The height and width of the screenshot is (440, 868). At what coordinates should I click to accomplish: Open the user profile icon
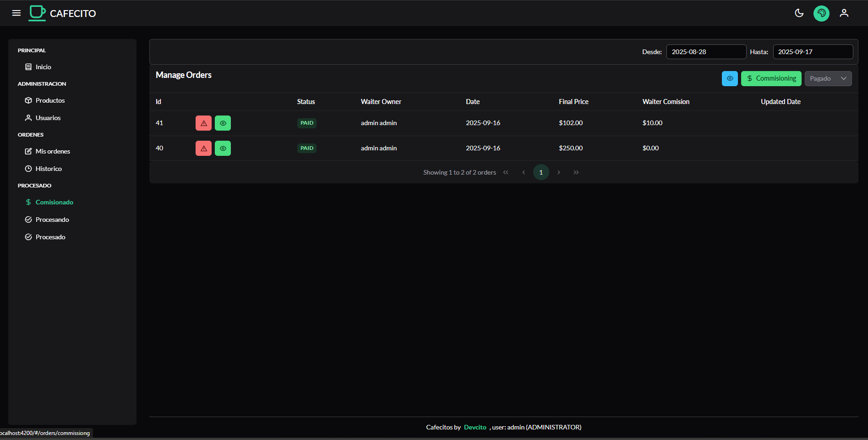(x=844, y=13)
